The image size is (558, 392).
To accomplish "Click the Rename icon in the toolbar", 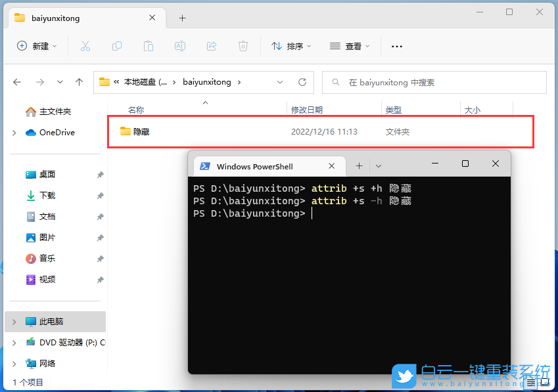I will click(x=179, y=46).
